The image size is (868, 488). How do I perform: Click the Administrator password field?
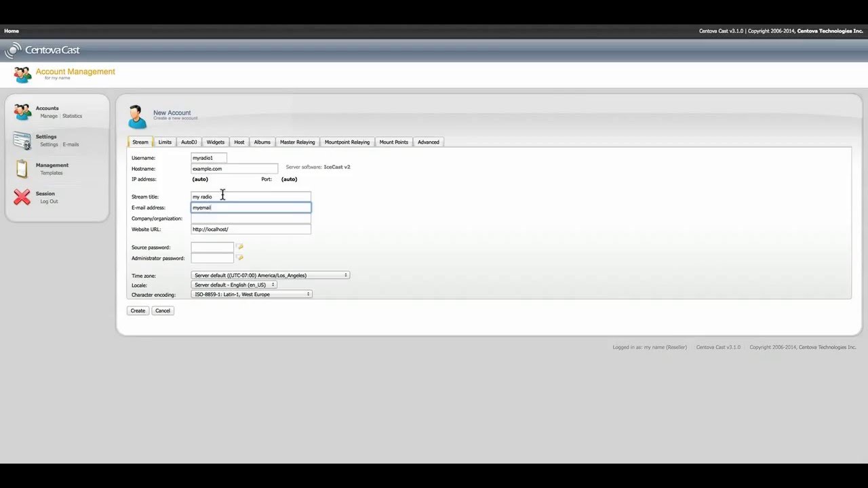(212, 258)
